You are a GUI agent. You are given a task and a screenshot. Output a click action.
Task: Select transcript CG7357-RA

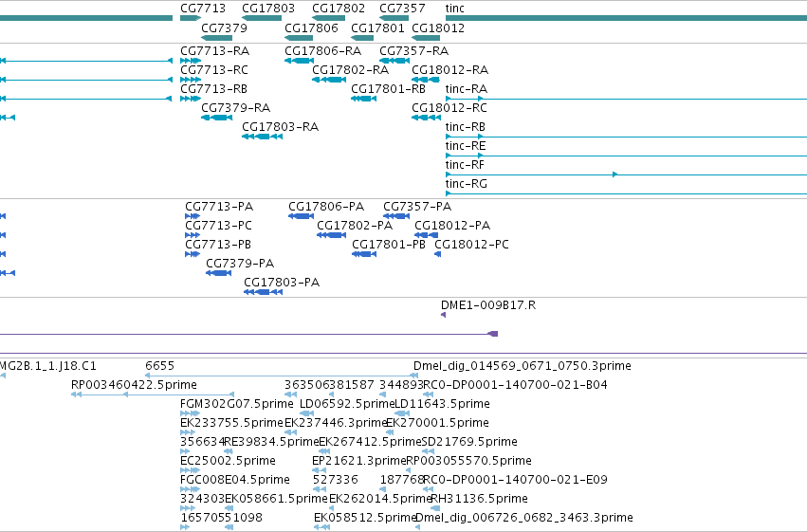413,51
